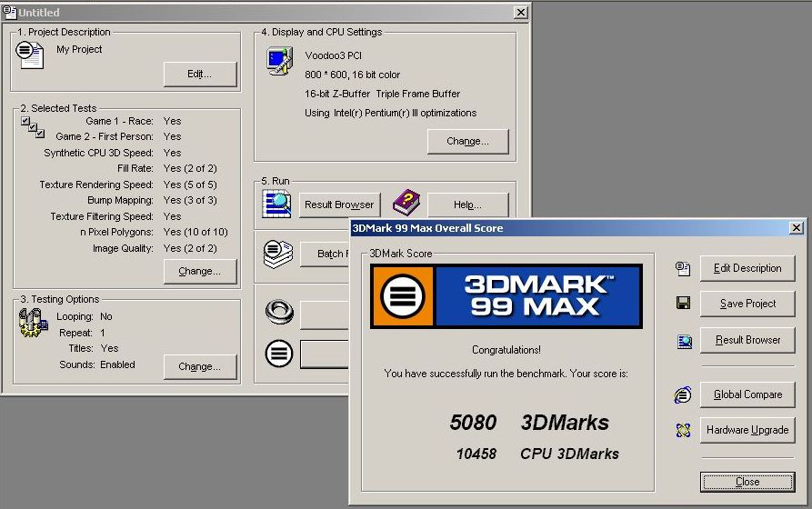Viewport: 812px width, 509px height.
Task: Click "Bump Mapping:" test row
Action: [x=152, y=200]
